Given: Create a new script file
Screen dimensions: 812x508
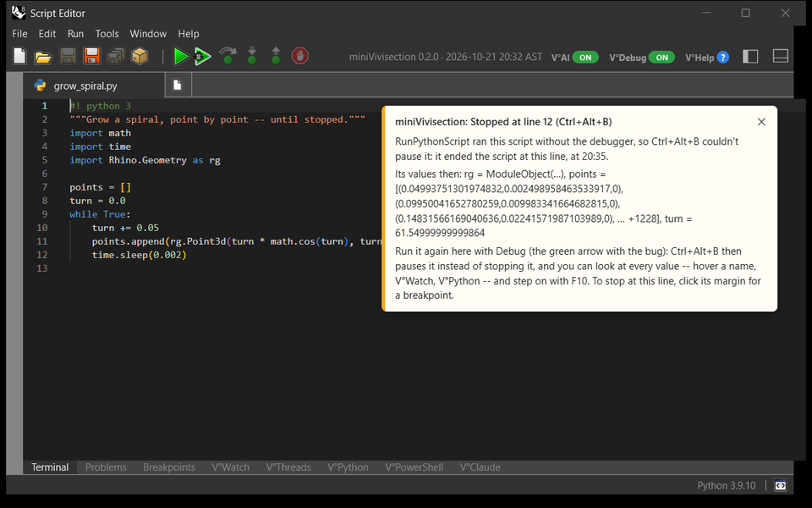Looking at the screenshot, I should coord(19,56).
